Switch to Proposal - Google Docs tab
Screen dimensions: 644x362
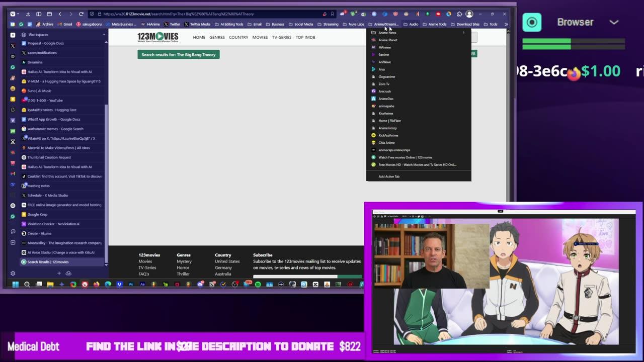coord(62,43)
